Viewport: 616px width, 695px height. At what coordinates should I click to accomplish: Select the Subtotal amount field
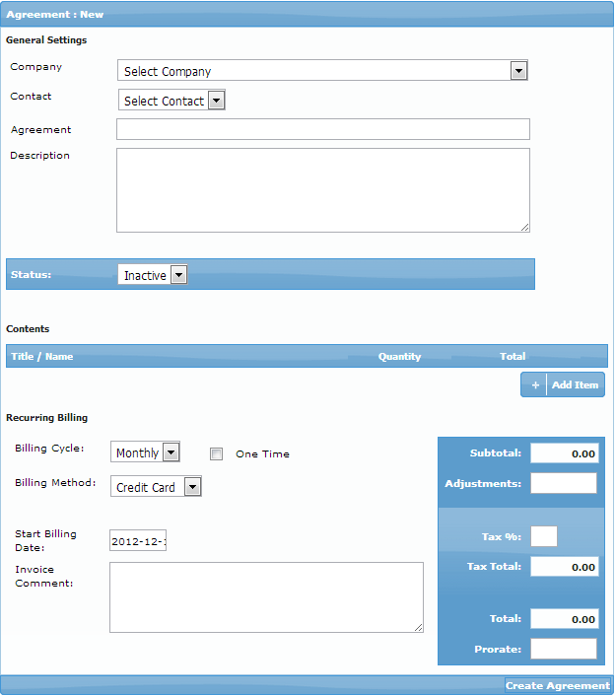coord(564,453)
